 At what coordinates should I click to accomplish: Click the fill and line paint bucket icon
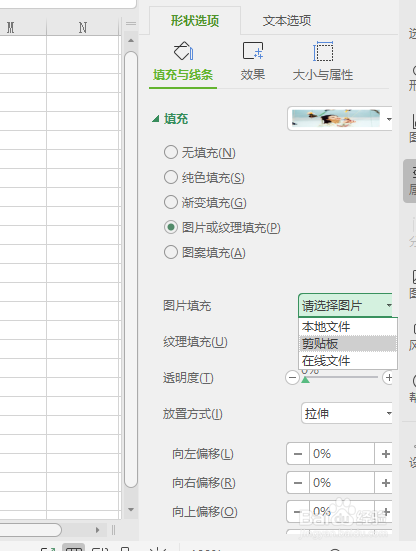click(183, 51)
